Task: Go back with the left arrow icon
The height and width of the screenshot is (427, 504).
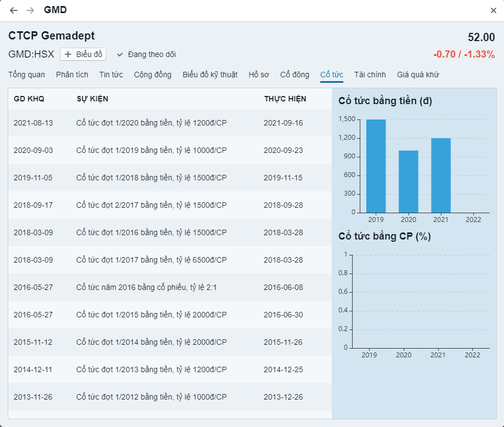Action: click(14, 10)
